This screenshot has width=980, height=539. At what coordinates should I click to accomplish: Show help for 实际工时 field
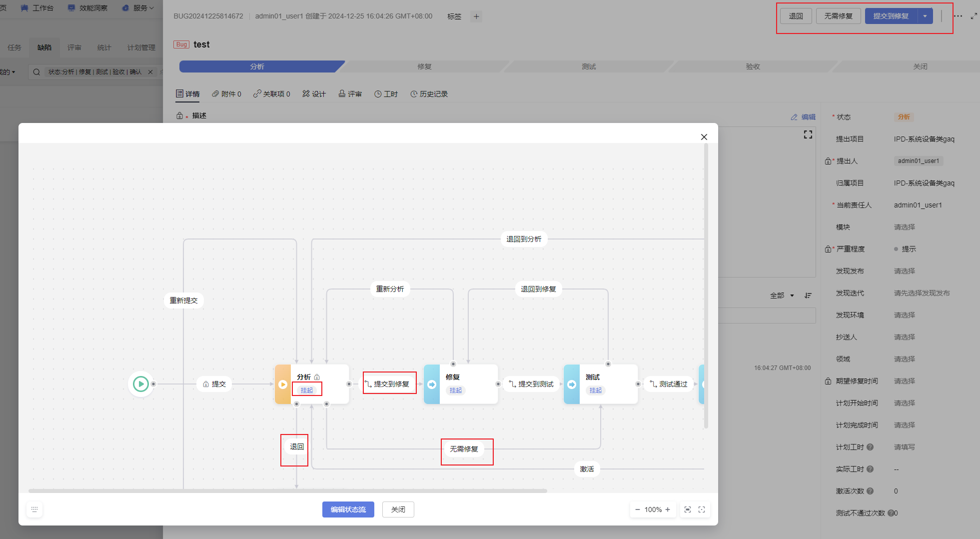tap(870, 469)
